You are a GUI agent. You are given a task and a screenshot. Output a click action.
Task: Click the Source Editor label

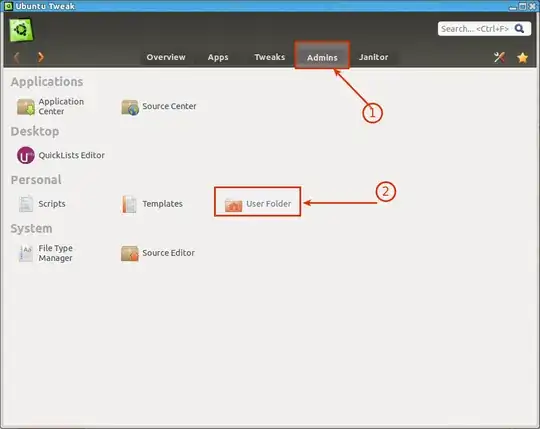coord(169,253)
